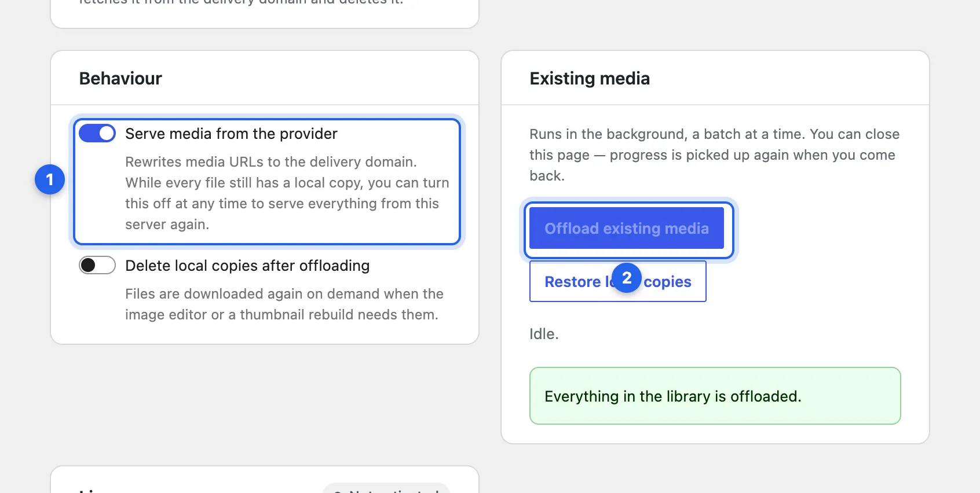
Task: Click 'Serve media from the provider' label
Action: 231,134
